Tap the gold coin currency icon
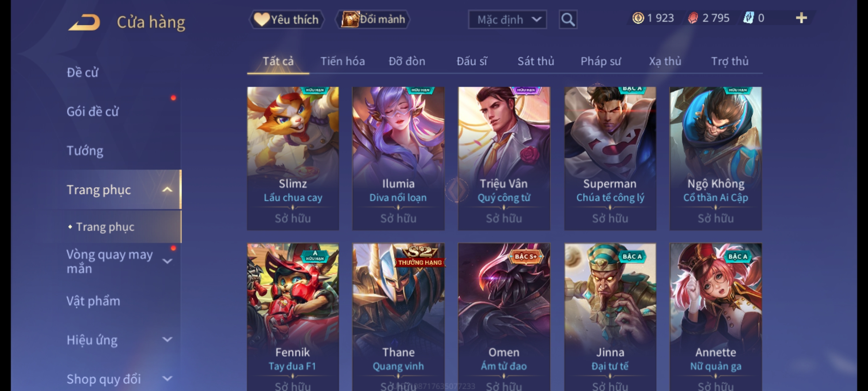The image size is (868, 391). point(638,18)
